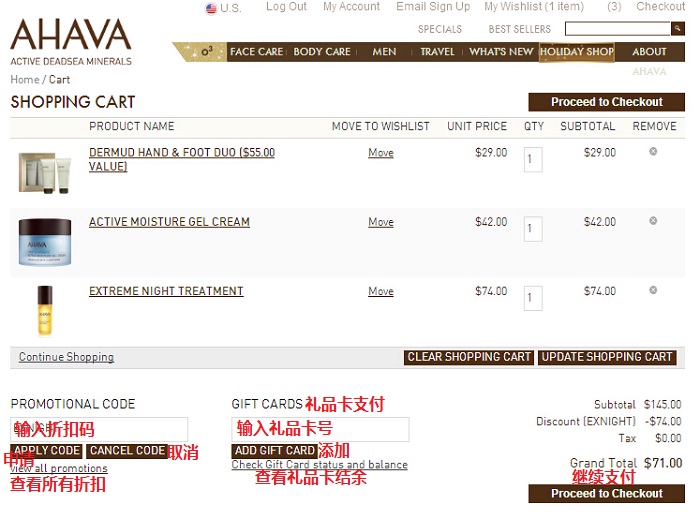Remove Dermud Hand & Foot Duo from cart
Screen dimensions: 700x519
(x=653, y=152)
